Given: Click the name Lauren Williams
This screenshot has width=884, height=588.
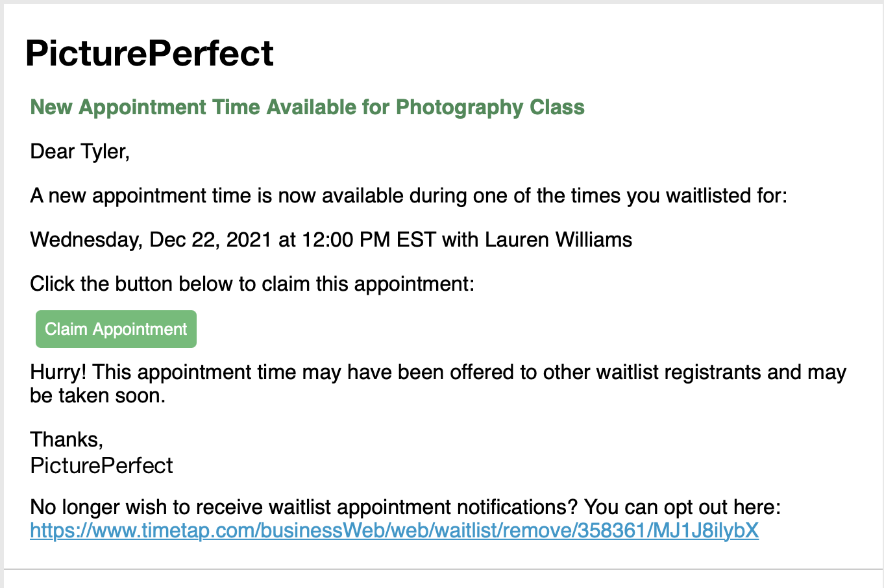Looking at the screenshot, I should (558, 239).
